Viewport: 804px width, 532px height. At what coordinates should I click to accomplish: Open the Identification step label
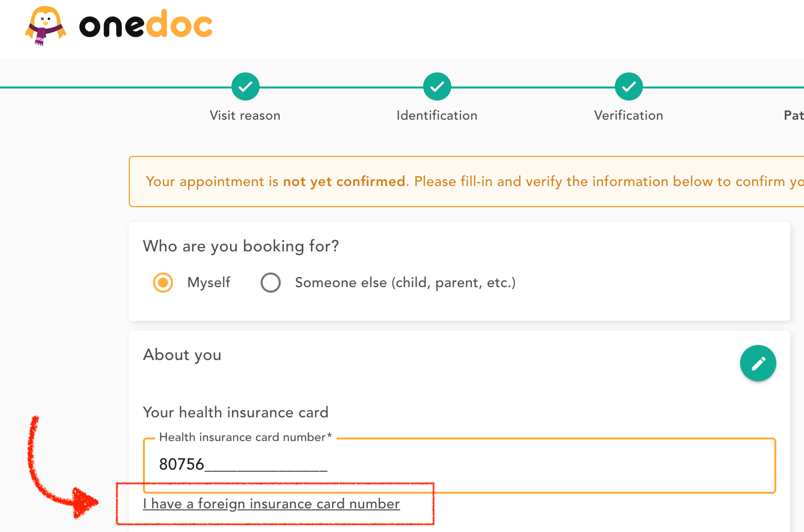437,116
